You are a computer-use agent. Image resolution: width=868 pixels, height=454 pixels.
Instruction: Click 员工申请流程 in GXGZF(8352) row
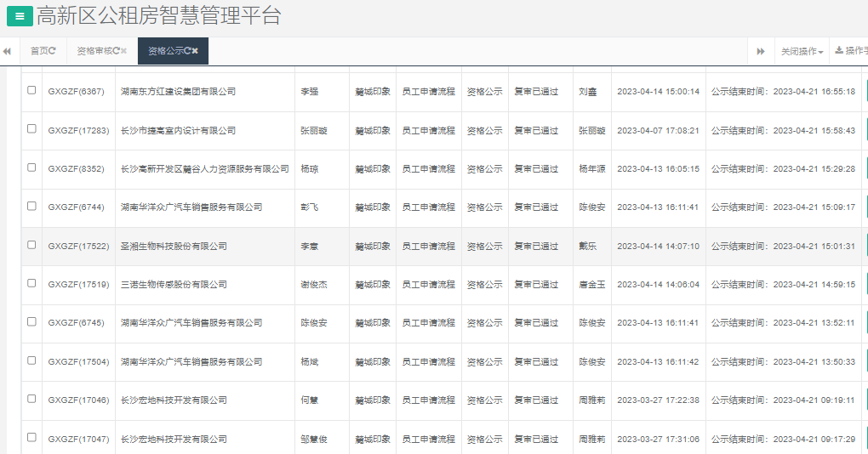[428, 169]
